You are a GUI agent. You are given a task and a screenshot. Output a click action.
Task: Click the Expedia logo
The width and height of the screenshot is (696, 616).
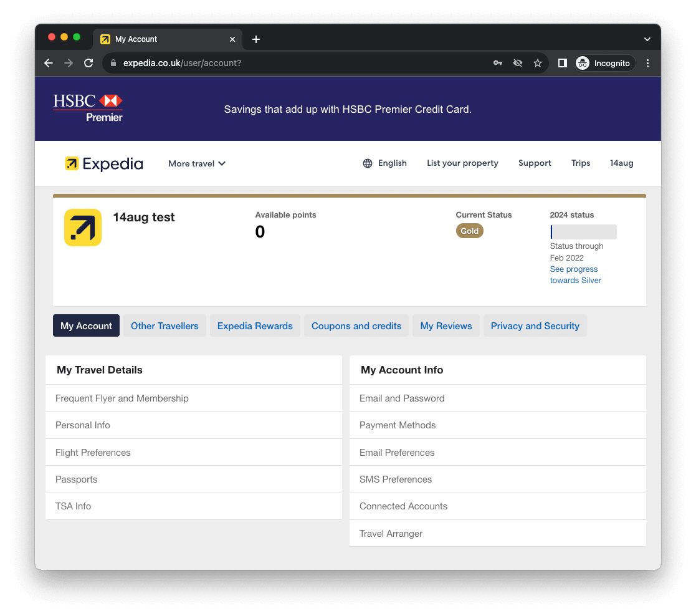click(x=104, y=163)
